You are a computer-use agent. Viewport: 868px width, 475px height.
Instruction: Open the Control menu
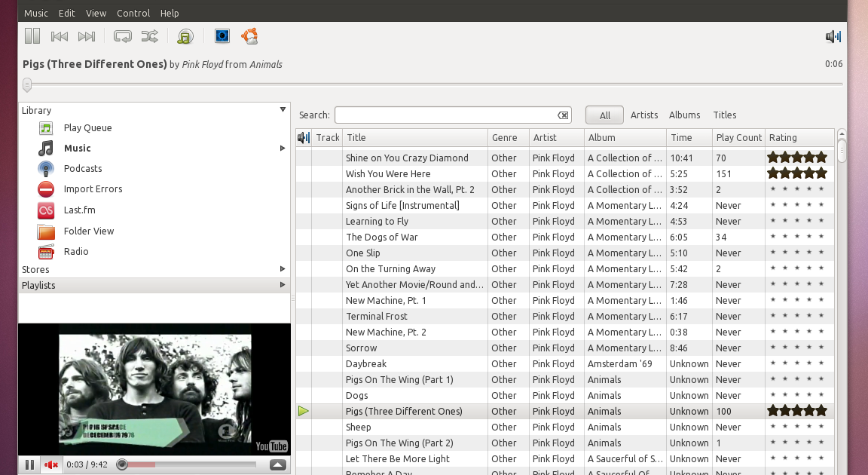133,13
